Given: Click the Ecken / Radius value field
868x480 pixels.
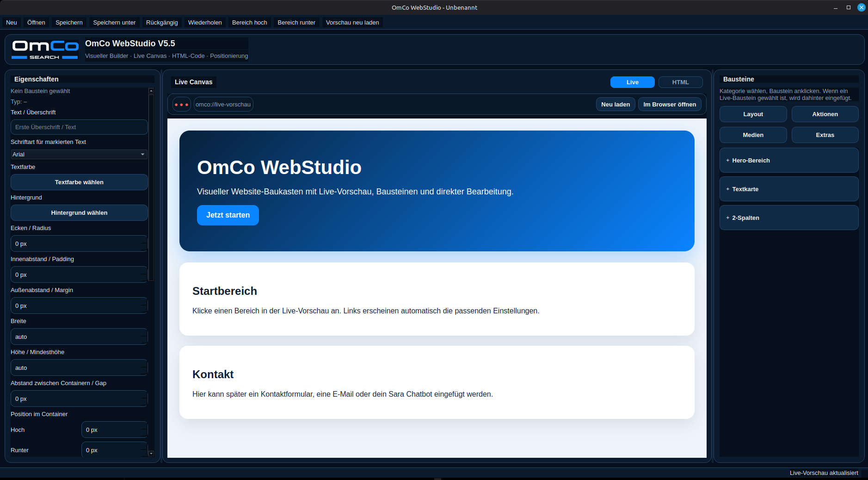Looking at the screenshot, I should coord(79,243).
